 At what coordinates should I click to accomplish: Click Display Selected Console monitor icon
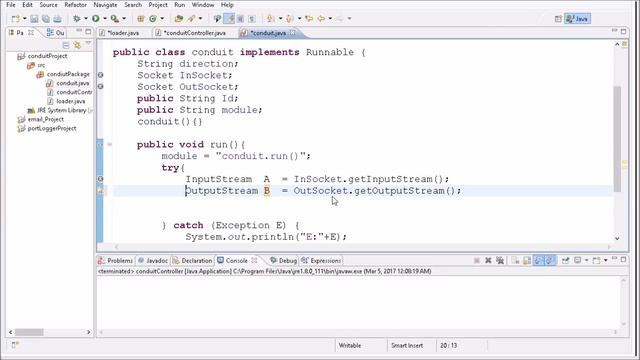point(578,260)
